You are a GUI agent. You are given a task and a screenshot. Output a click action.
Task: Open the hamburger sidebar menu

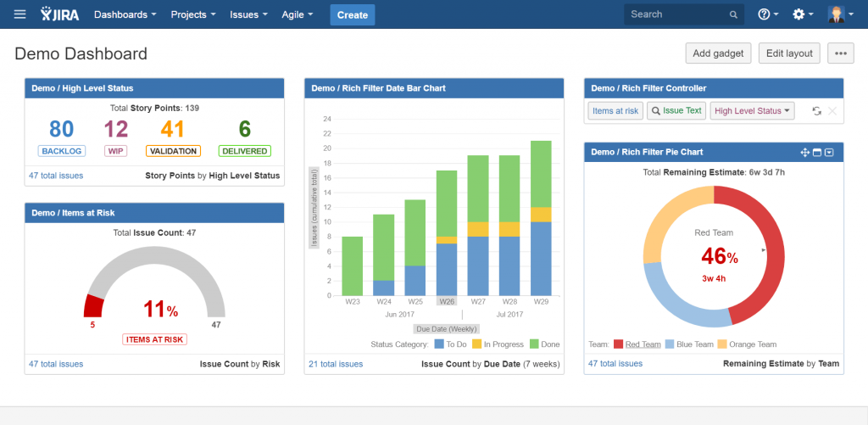(x=20, y=14)
